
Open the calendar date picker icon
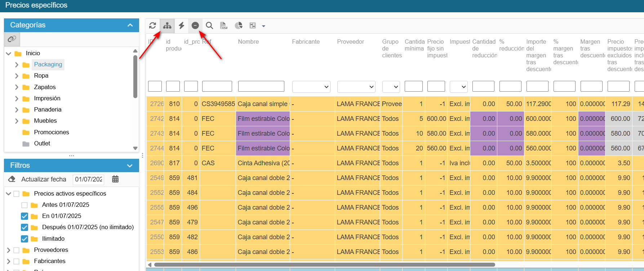(x=115, y=179)
